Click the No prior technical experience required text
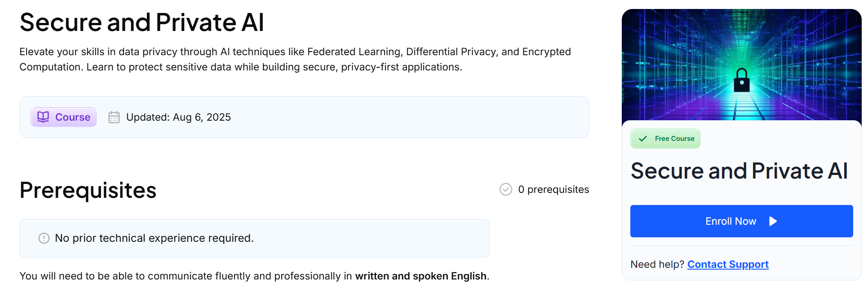 [x=154, y=238]
